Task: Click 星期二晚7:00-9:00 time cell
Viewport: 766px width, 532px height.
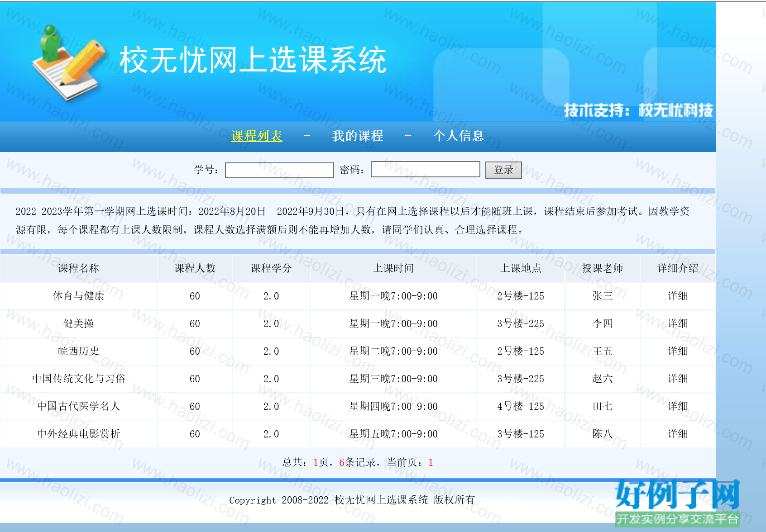Action: click(393, 351)
